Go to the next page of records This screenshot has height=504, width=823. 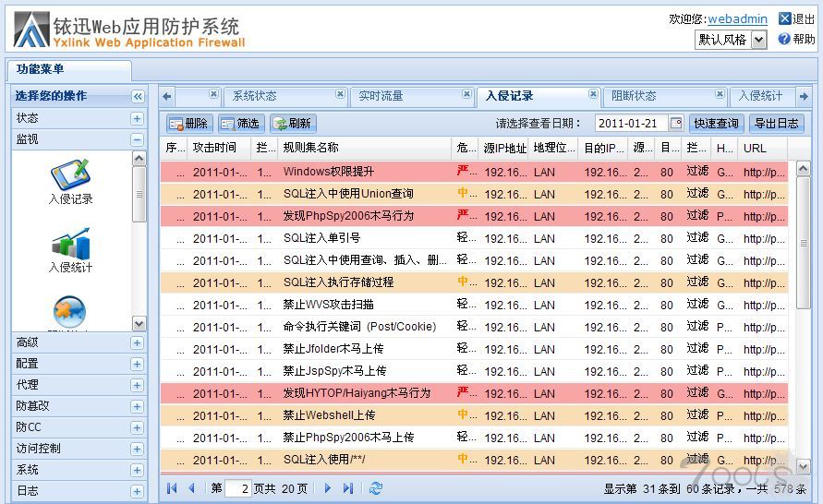coord(327,488)
